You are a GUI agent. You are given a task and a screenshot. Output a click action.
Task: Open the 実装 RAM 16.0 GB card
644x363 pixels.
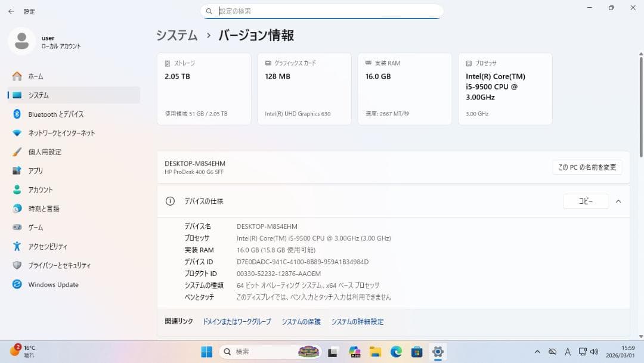tap(404, 89)
